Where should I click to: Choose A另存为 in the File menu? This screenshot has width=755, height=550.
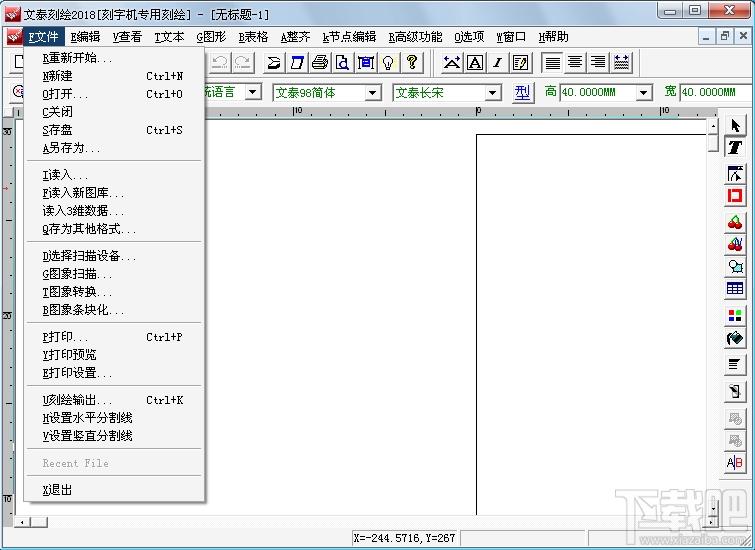click(115, 148)
